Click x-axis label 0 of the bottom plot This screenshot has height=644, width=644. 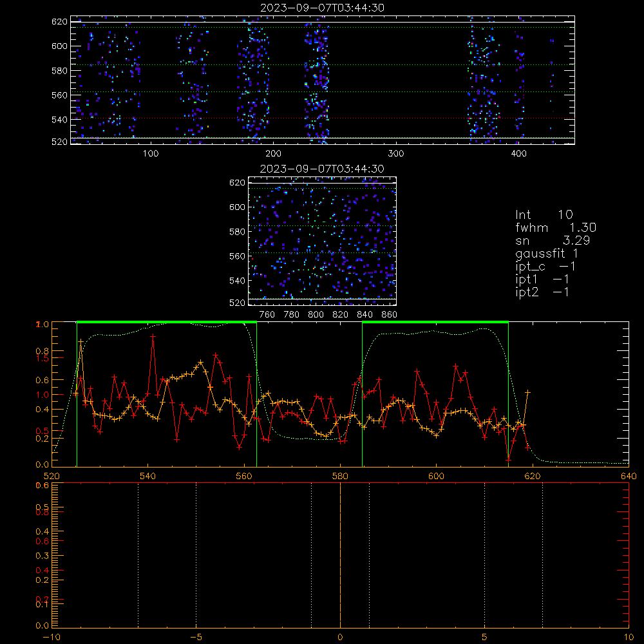tap(340, 638)
